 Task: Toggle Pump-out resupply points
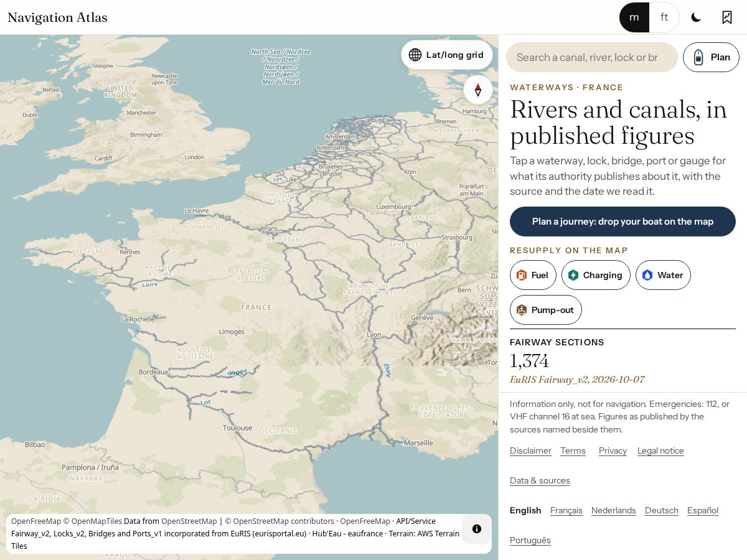click(x=546, y=310)
